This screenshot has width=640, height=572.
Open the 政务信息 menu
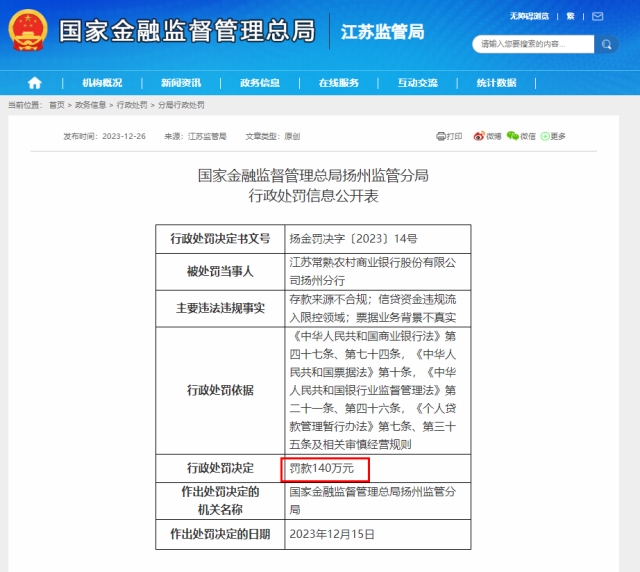[260, 83]
